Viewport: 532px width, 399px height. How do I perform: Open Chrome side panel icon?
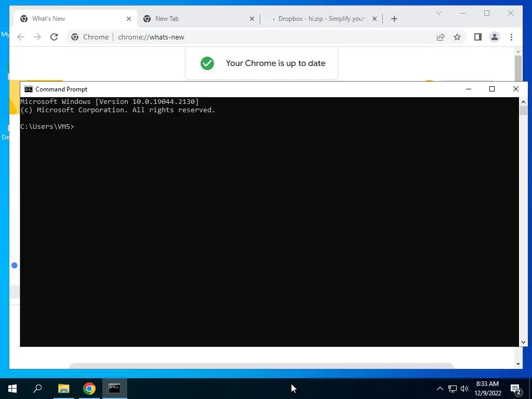(x=478, y=37)
